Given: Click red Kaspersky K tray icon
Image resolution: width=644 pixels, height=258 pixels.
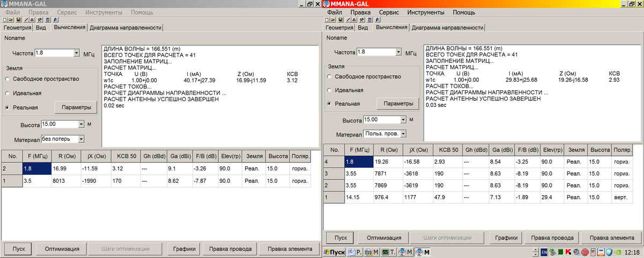Looking at the screenshot, I should [x=568, y=252].
